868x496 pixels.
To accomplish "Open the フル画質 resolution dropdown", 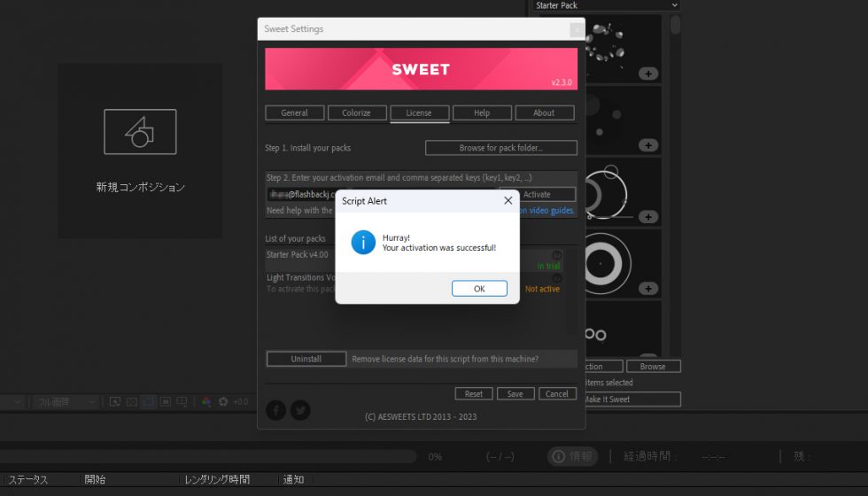I will coord(66,402).
